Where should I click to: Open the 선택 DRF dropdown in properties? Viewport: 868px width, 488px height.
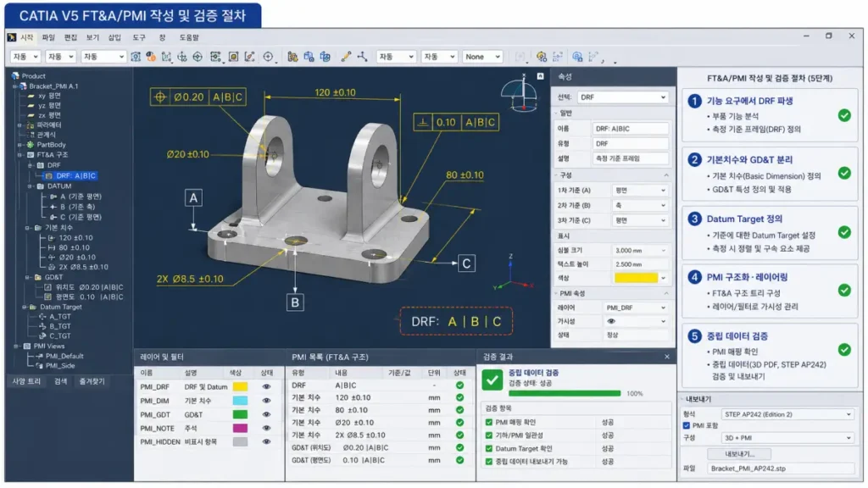(623, 97)
